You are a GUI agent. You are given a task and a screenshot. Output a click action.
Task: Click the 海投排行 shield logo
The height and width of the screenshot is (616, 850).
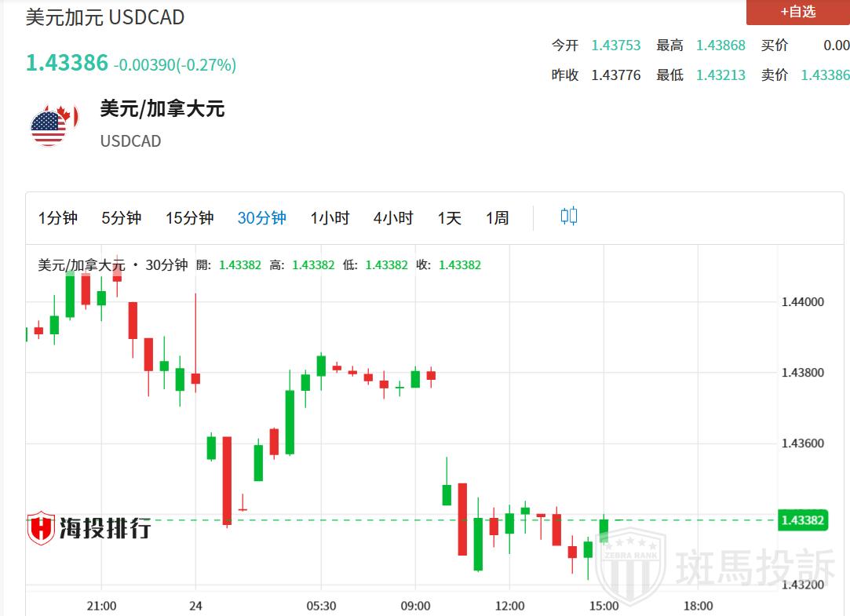click(x=41, y=528)
